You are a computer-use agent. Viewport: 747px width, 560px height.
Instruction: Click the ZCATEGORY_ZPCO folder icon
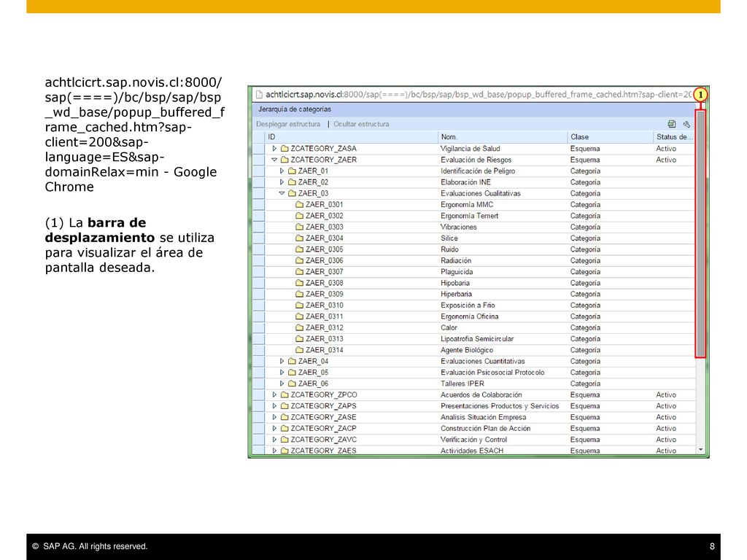[x=285, y=394]
